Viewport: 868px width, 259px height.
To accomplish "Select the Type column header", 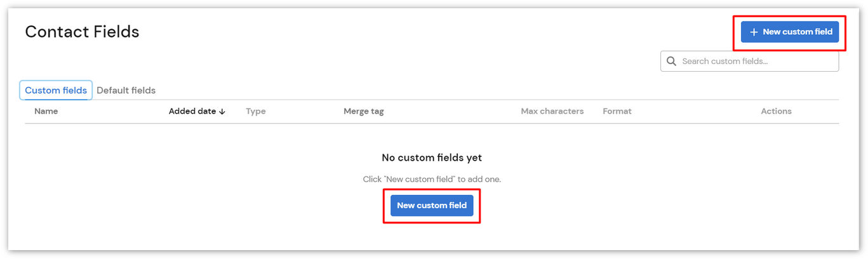I will (256, 111).
